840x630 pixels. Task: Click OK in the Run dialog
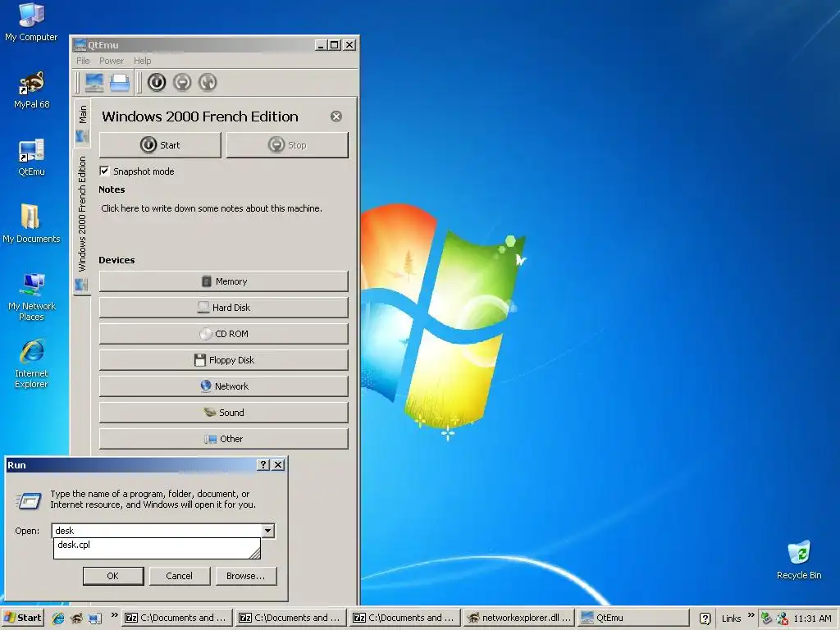coord(113,576)
